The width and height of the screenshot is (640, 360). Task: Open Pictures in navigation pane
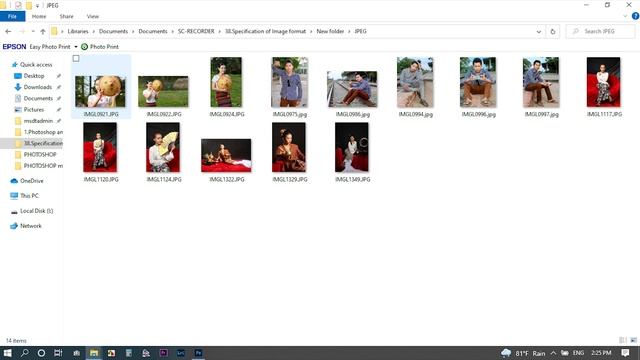coord(34,109)
